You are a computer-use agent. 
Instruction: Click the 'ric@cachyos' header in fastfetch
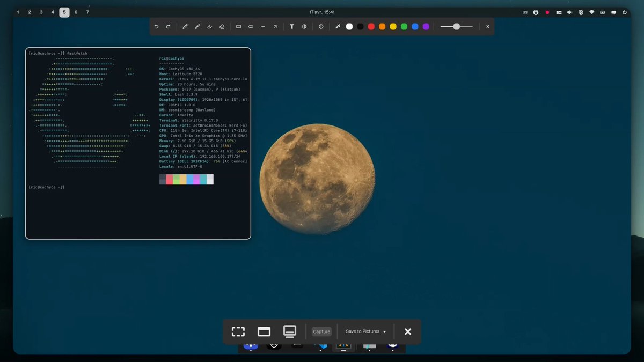[172, 58]
